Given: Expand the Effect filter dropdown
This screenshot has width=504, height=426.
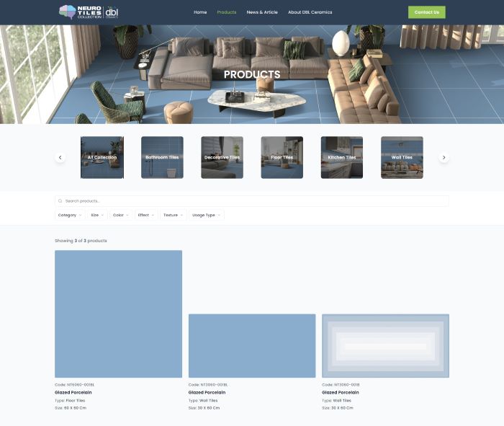Looking at the screenshot, I should tap(146, 215).
